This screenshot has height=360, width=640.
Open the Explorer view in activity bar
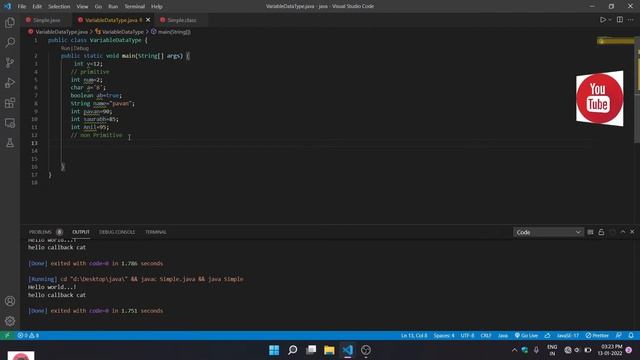[10, 22]
